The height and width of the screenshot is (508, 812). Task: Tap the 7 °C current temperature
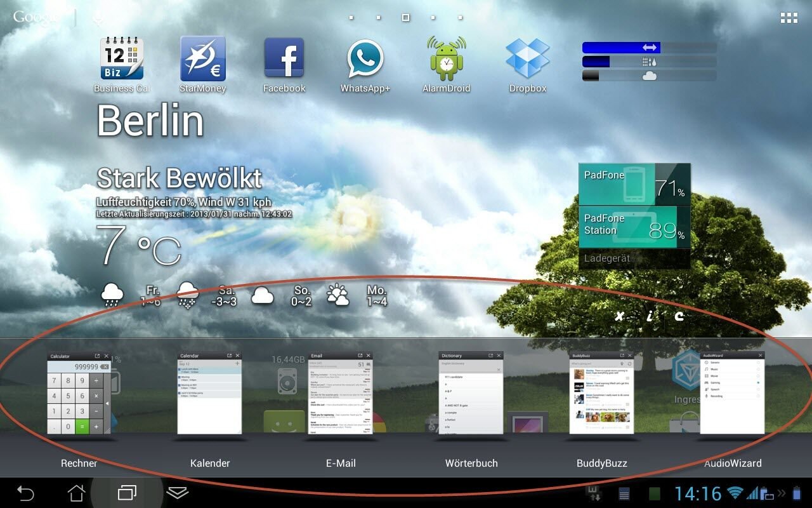pos(140,246)
